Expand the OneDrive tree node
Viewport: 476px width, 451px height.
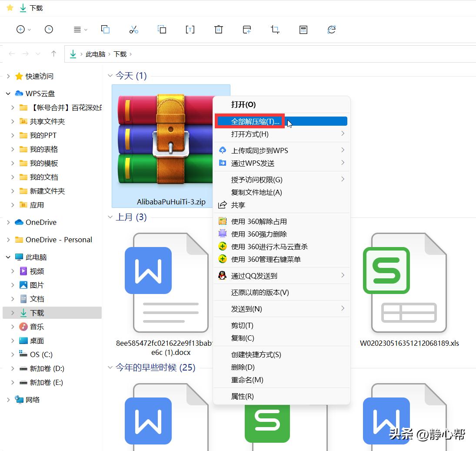point(9,222)
